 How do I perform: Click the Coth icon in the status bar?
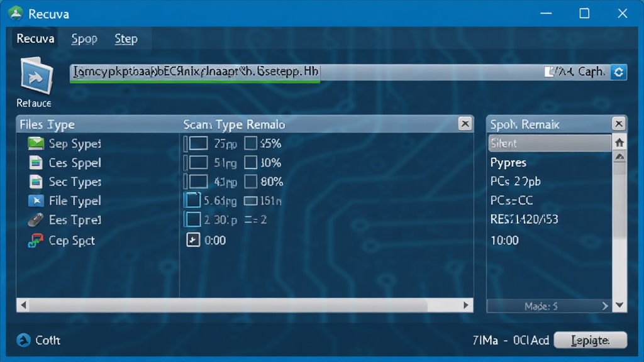click(23, 340)
